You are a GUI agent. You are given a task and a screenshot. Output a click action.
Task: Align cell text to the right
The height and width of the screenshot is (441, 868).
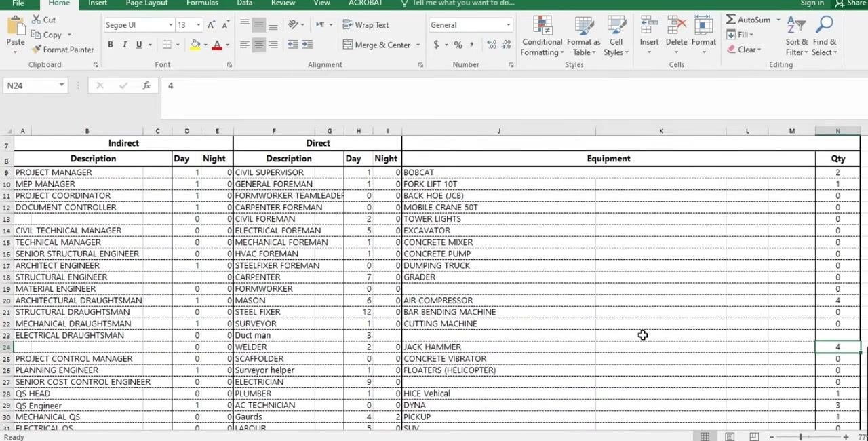273,45
